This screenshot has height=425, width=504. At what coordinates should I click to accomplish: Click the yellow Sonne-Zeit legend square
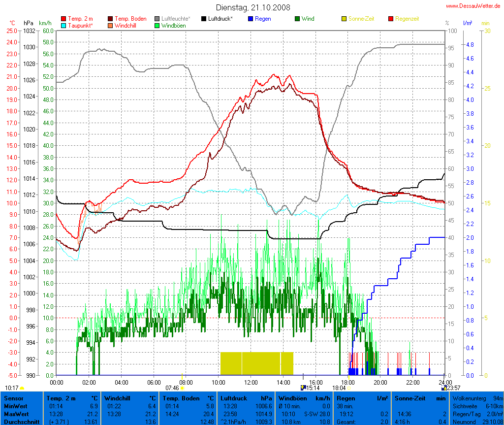coord(344,19)
